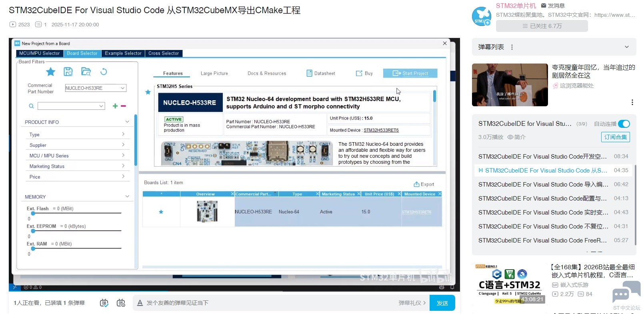Click the Buy button

[364, 74]
